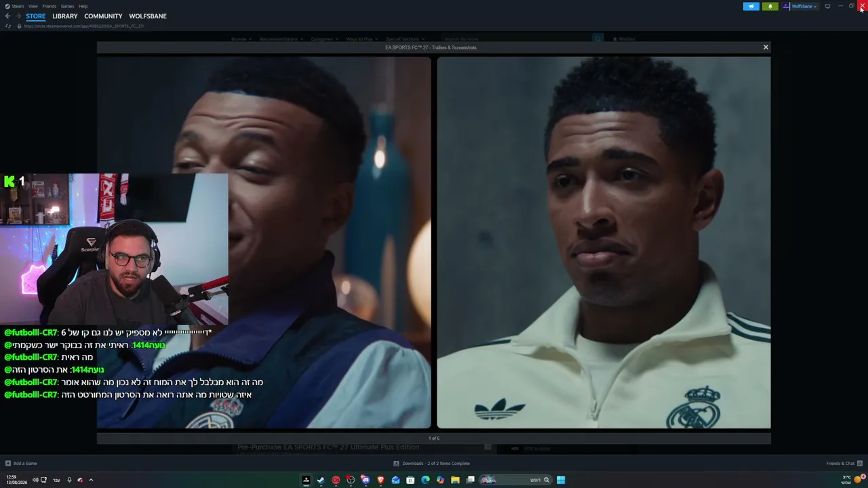Click the Kick logo on stream overlay

pos(9,181)
